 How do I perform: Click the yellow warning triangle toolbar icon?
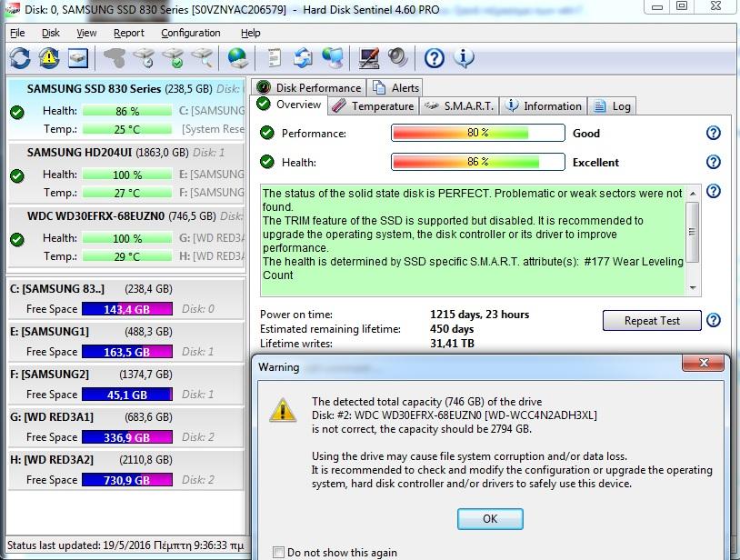pos(48,58)
